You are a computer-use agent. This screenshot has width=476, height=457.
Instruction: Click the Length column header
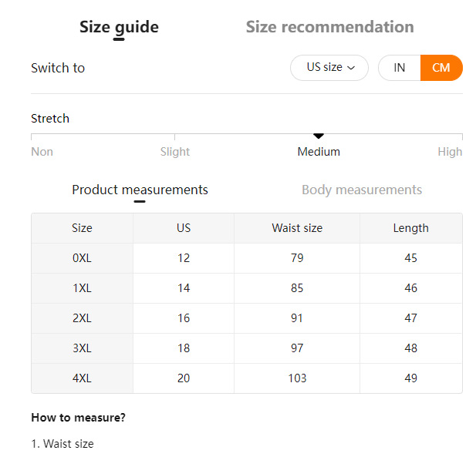pyautogui.click(x=410, y=228)
